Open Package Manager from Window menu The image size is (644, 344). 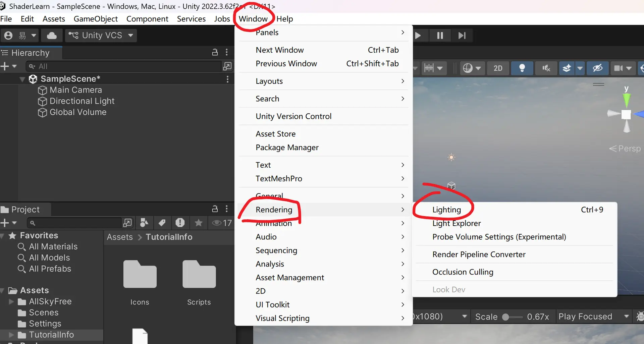324,148
